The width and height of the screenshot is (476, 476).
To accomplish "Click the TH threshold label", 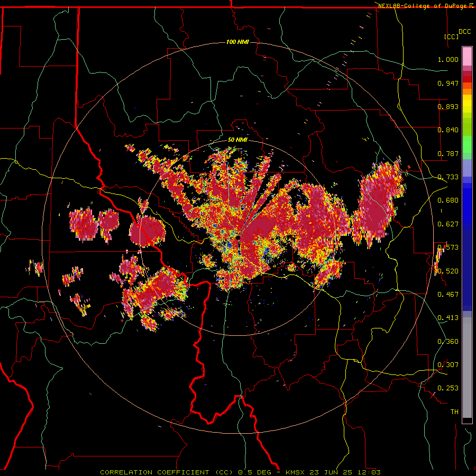I will pyautogui.click(x=454, y=412).
